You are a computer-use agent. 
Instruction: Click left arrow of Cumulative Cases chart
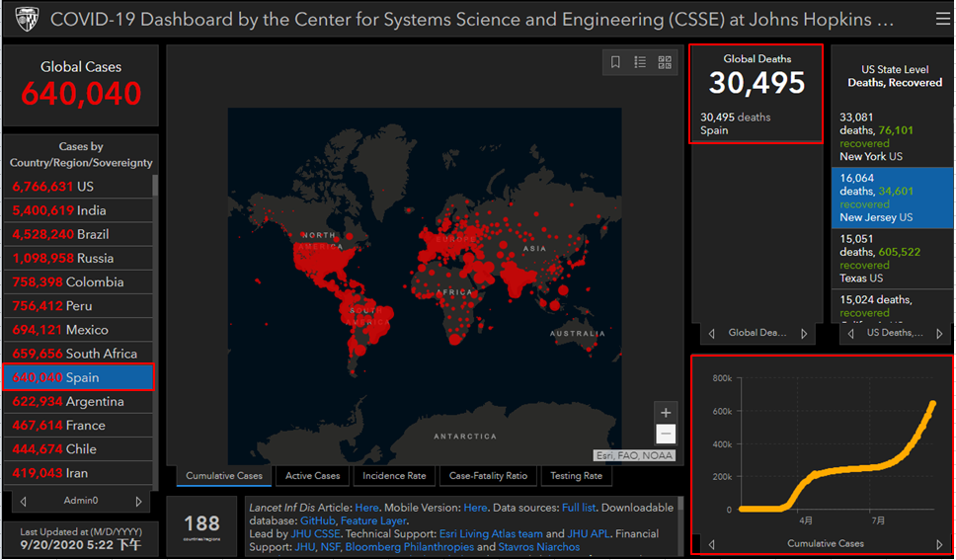(x=711, y=544)
